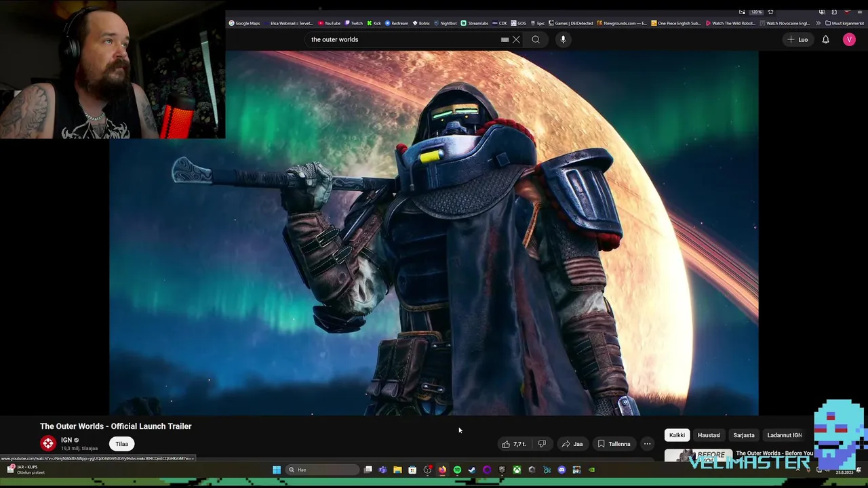Click the YouTube search magnifier button
868x488 pixels.
click(536, 39)
